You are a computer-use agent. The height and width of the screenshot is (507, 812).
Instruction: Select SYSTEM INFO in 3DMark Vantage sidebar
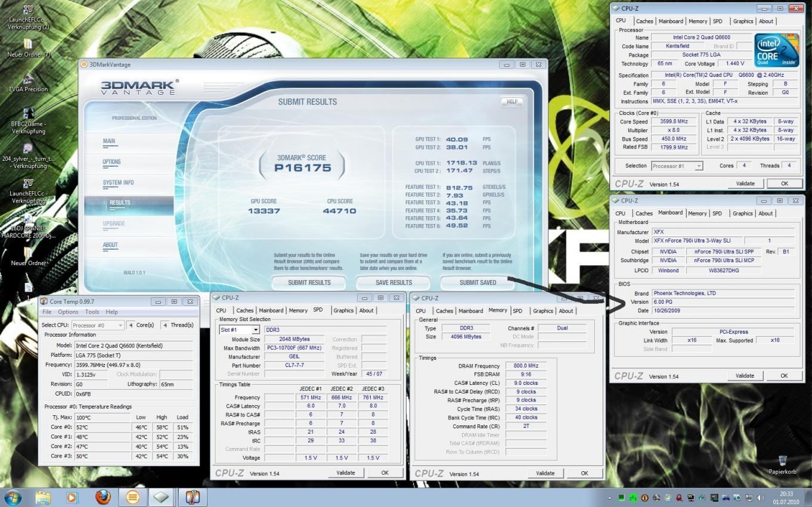[x=118, y=182]
